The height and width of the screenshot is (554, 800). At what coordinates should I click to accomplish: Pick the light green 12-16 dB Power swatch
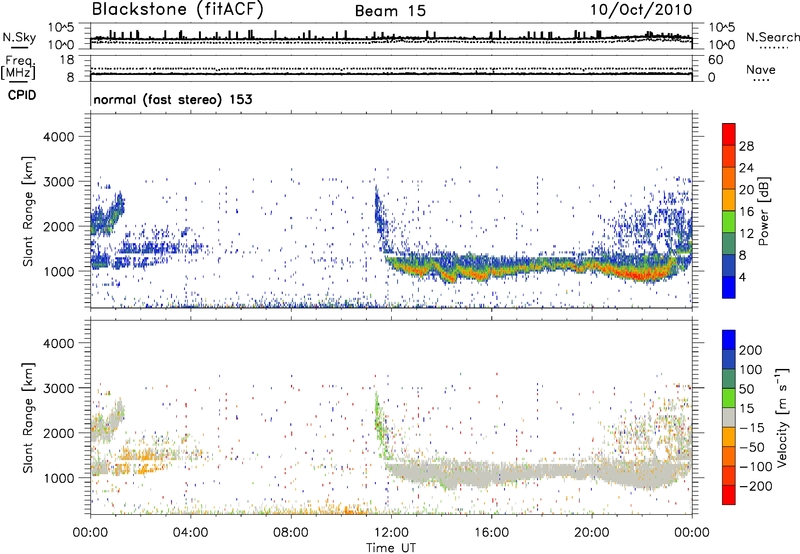(x=729, y=222)
